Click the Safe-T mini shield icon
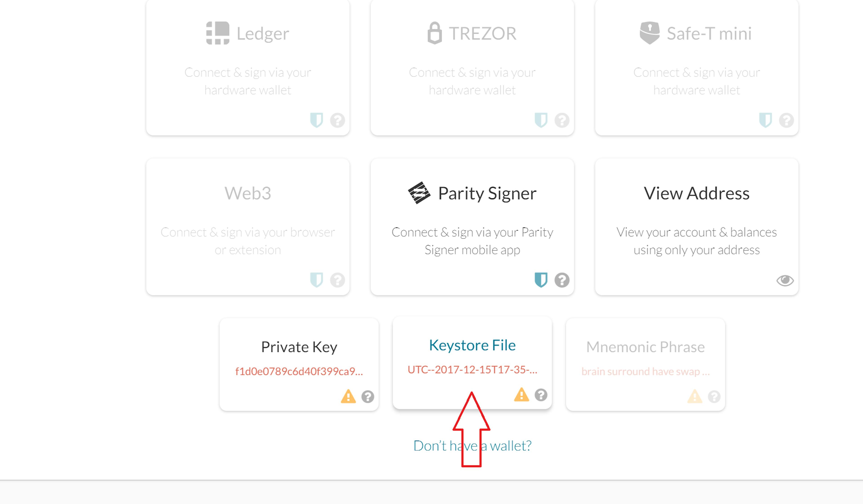The image size is (863, 504). [765, 120]
